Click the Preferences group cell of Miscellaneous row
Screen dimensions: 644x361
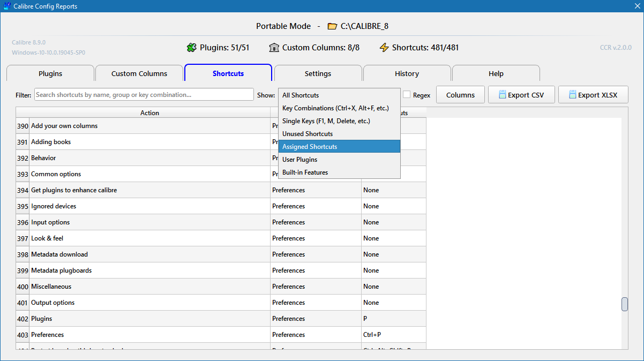[316, 287]
